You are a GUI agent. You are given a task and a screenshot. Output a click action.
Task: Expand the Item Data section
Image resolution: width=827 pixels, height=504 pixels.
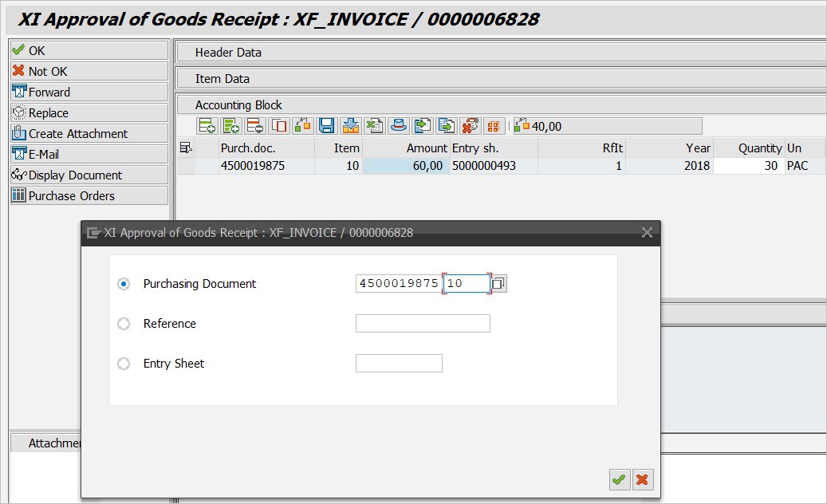click(223, 79)
